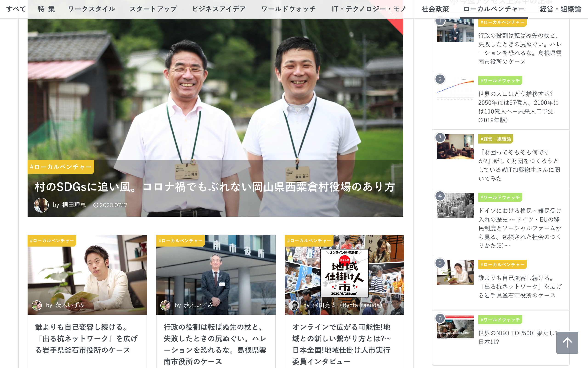Click #ローカルベンチャー tag on 釜石市役所 card
Image resolution: width=588 pixels, height=368 pixels.
click(x=52, y=241)
